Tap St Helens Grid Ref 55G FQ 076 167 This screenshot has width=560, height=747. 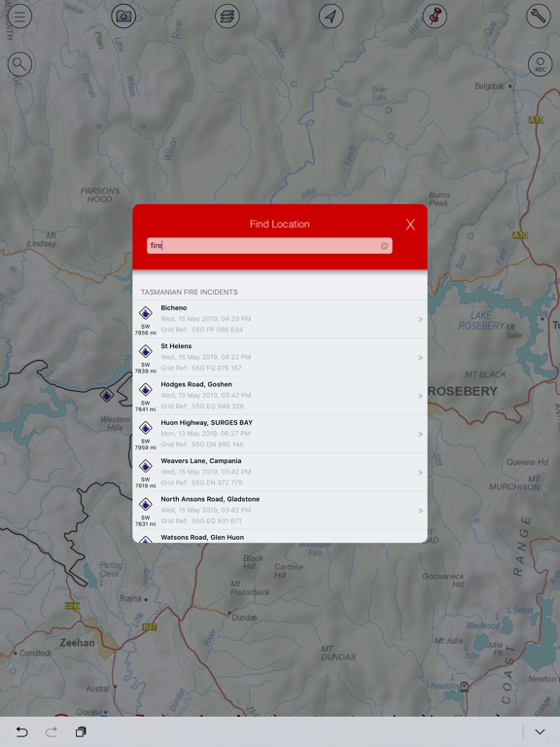pos(201,368)
